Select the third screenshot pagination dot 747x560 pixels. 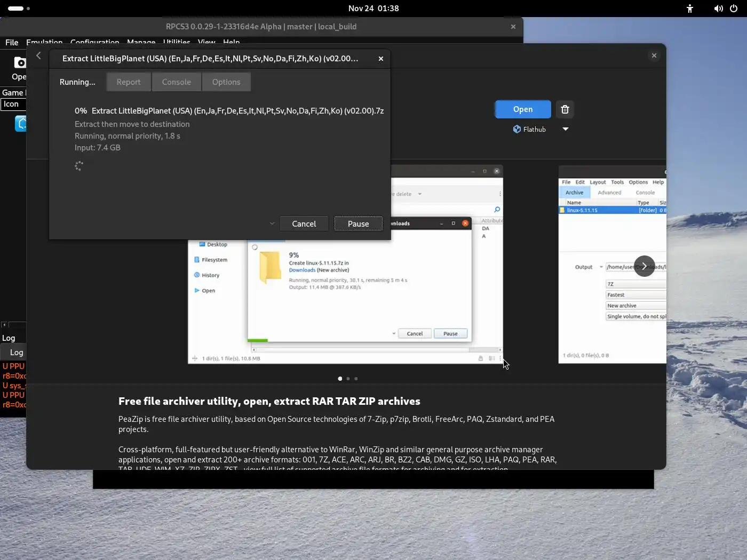[356, 379]
